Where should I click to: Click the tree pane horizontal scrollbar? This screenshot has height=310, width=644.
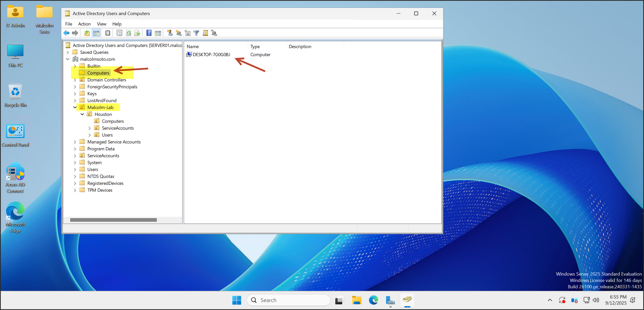[113, 220]
